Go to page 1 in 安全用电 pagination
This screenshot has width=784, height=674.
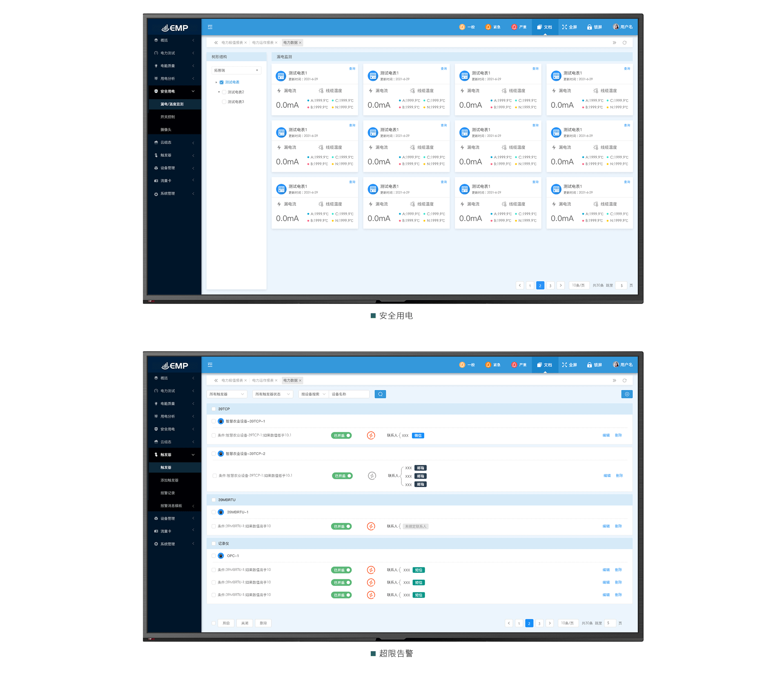[x=530, y=286]
